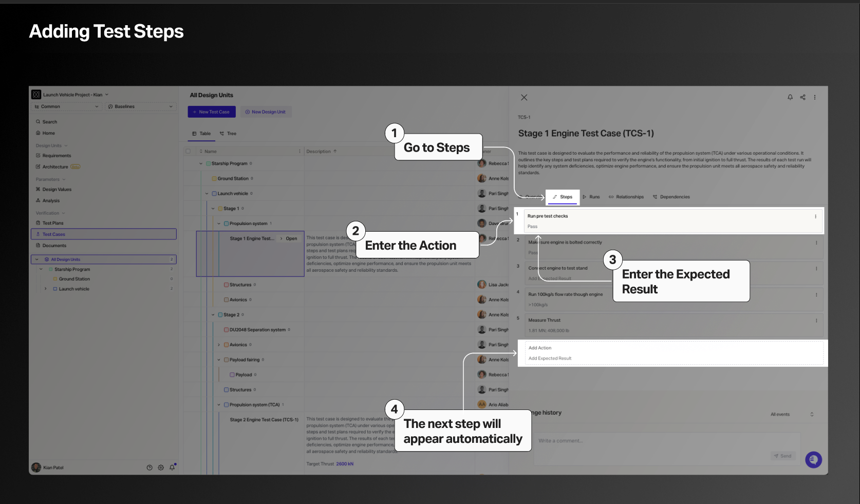This screenshot has width=860, height=504.
Task: Open the Steps tab
Action: click(x=563, y=197)
